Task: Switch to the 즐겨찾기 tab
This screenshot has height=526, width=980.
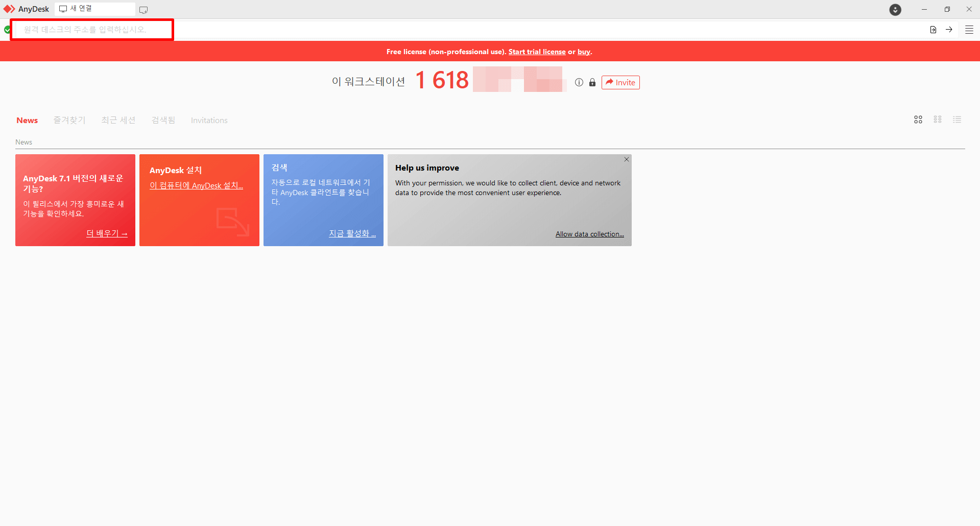Action: coord(69,121)
